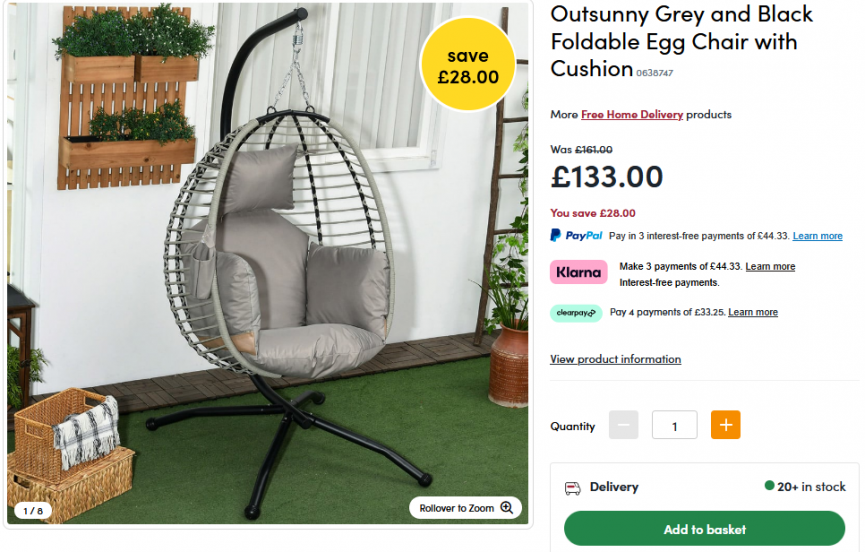Open the Free Home Delivery link
Image resolution: width=865 pixels, height=552 pixels.
point(632,114)
